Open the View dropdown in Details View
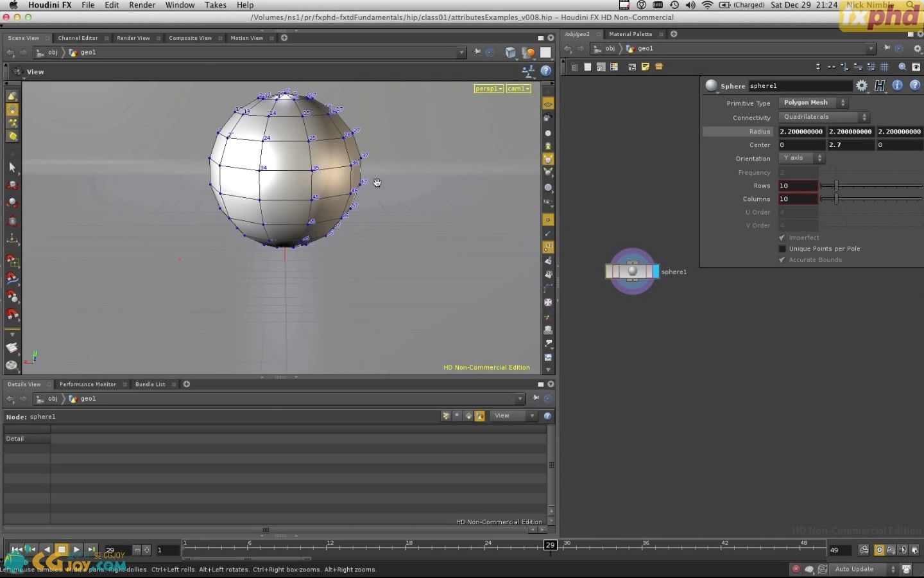This screenshot has height=578, width=924. click(x=513, y=416)
